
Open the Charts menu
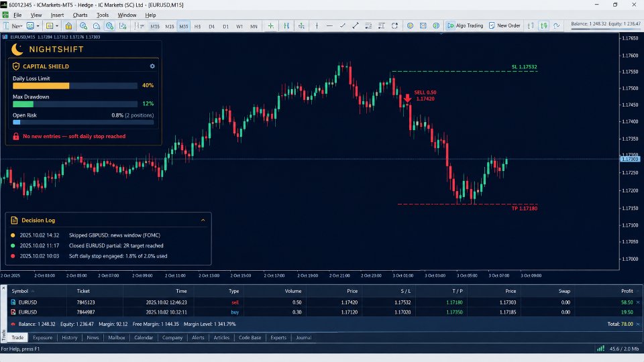click(80, 15)
